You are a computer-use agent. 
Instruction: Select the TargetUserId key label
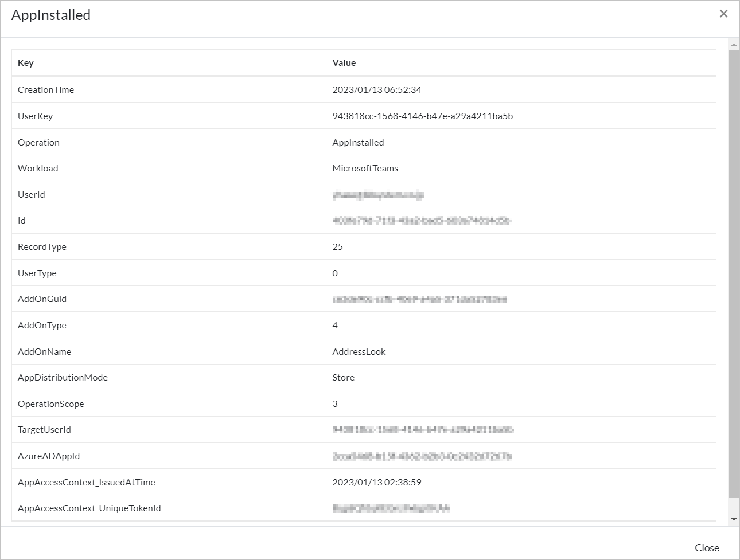[44, 430]
